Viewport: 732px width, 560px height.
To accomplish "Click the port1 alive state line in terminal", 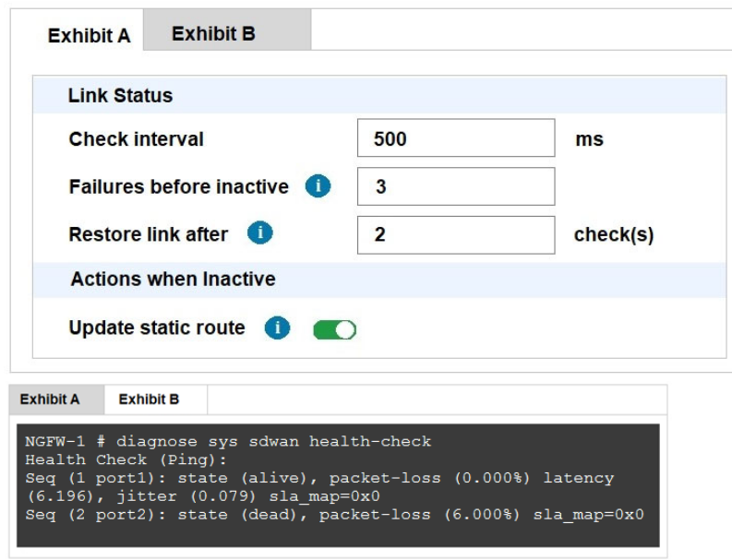I will coord(318,478).
